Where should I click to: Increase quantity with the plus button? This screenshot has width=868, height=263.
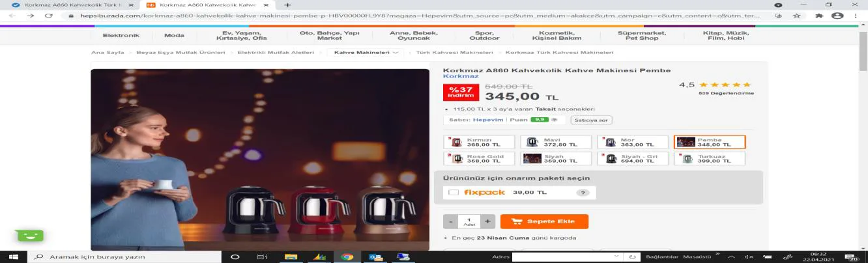click(x=488, y=221)
